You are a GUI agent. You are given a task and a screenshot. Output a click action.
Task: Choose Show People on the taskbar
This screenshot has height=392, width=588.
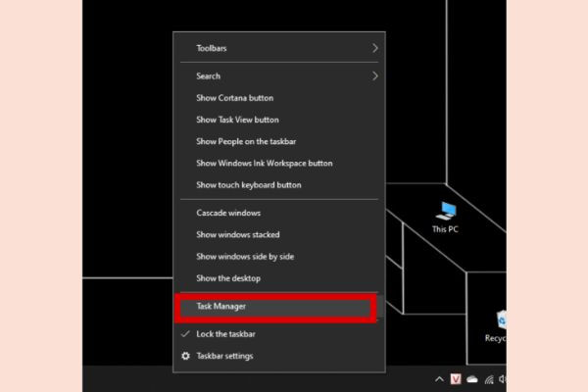pyautogui.click(x=278, y=141)
